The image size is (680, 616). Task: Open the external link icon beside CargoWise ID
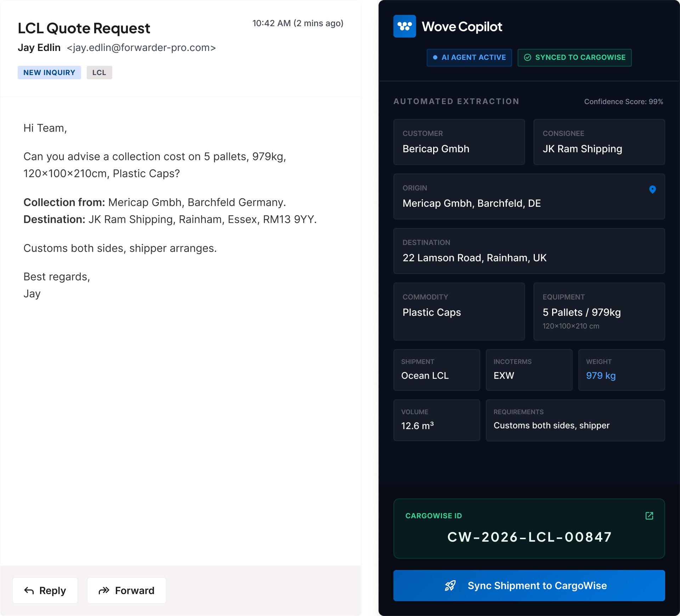pyautogui.click(x=650, y=516)
